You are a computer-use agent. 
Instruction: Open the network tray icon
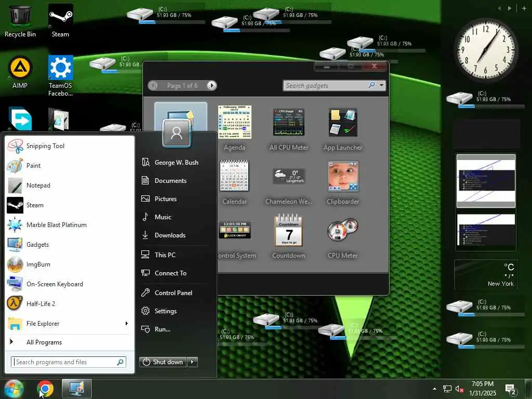click(x=447, y=389)
